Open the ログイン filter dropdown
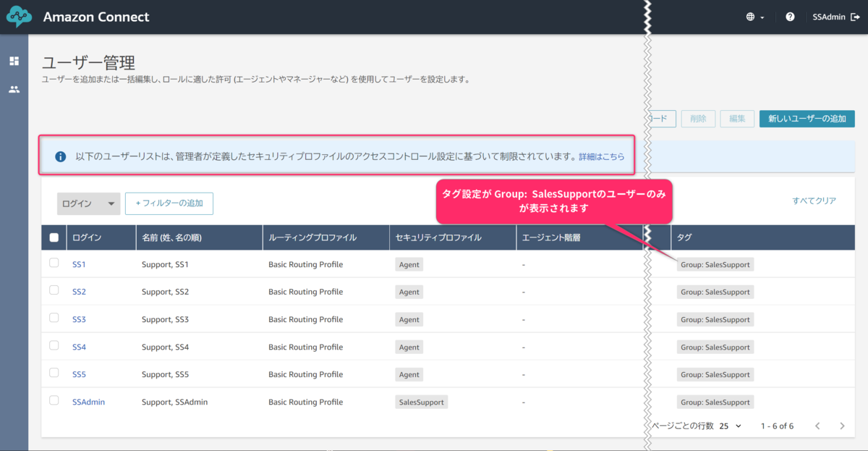This screenshot has height=451, width=868. [x=88, y=203]
